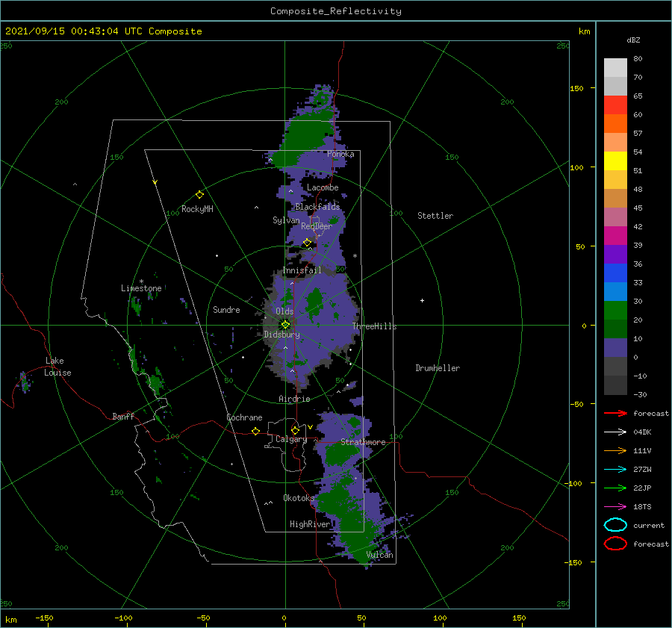This screenshot has width=672, height=628.
Task: Click the 18TS legend label
Action: pyautogui.click(x=642, y=506)
